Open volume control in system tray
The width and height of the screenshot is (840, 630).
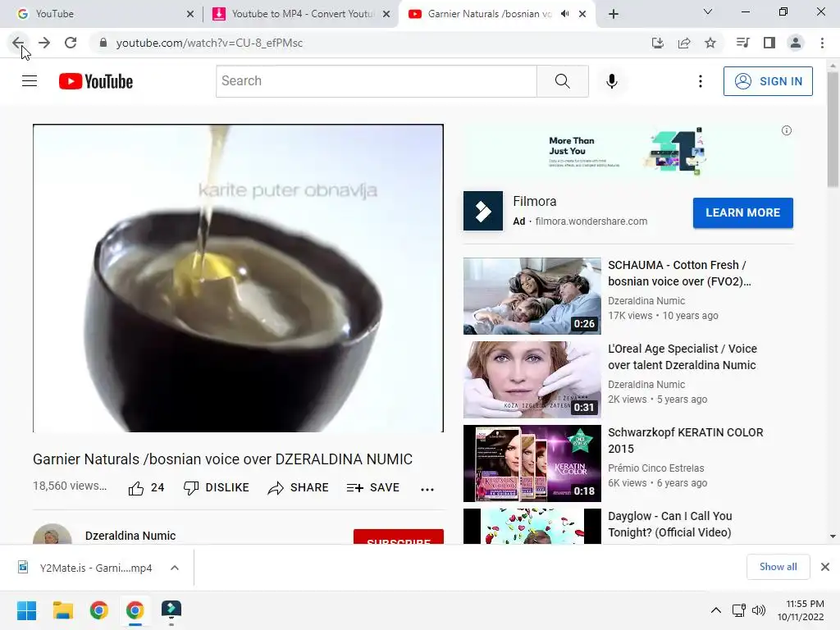click(x=759, y=610)
